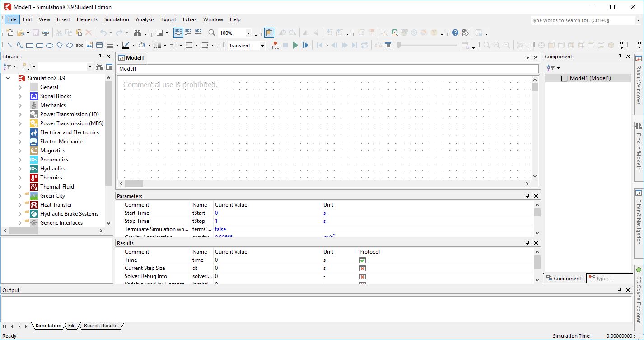Open the 3D Scene Explorer side panel
644x340 pixels.
point(639,297)
